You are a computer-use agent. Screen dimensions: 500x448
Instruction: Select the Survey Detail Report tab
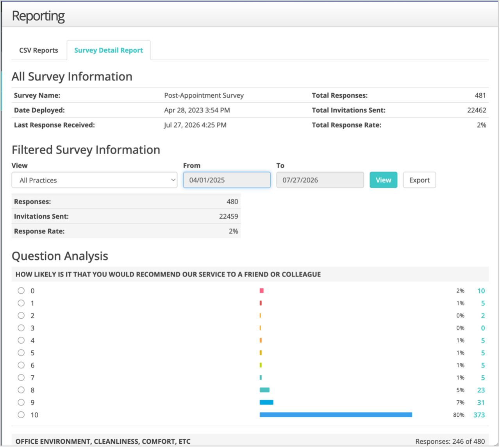tap(109, 50)
